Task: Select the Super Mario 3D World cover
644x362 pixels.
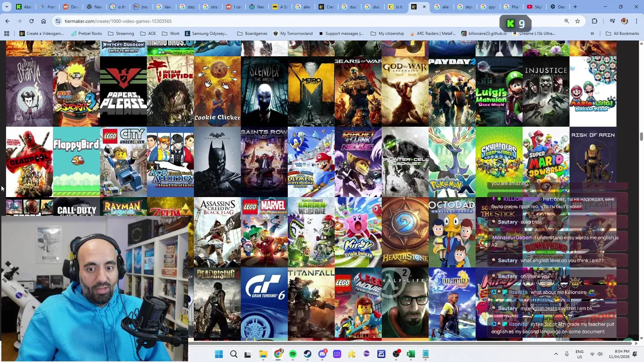Action: point(546,162)
